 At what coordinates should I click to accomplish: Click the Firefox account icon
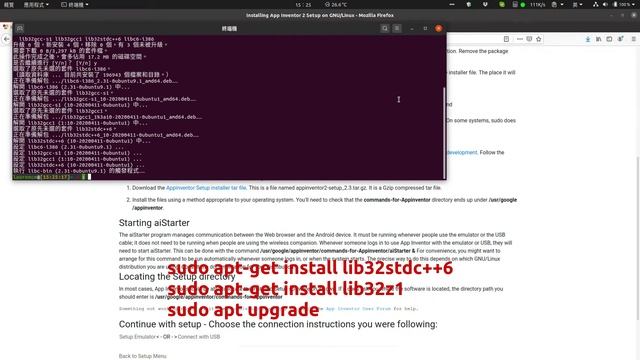620,39
